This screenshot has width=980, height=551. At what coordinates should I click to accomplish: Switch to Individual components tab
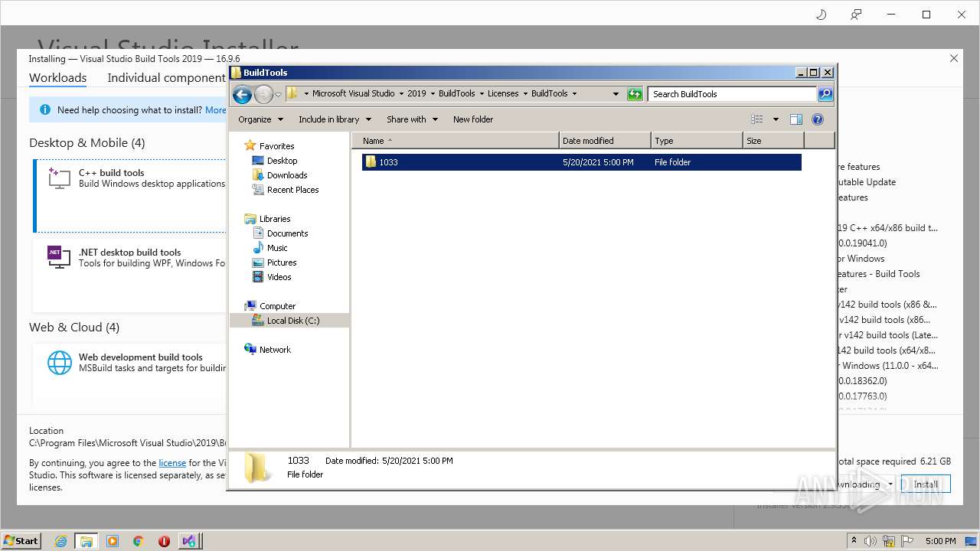(167, 77)
